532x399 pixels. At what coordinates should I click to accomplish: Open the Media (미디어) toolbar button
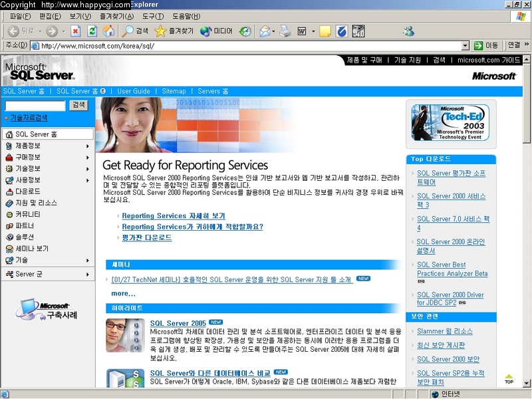(216, 31)
